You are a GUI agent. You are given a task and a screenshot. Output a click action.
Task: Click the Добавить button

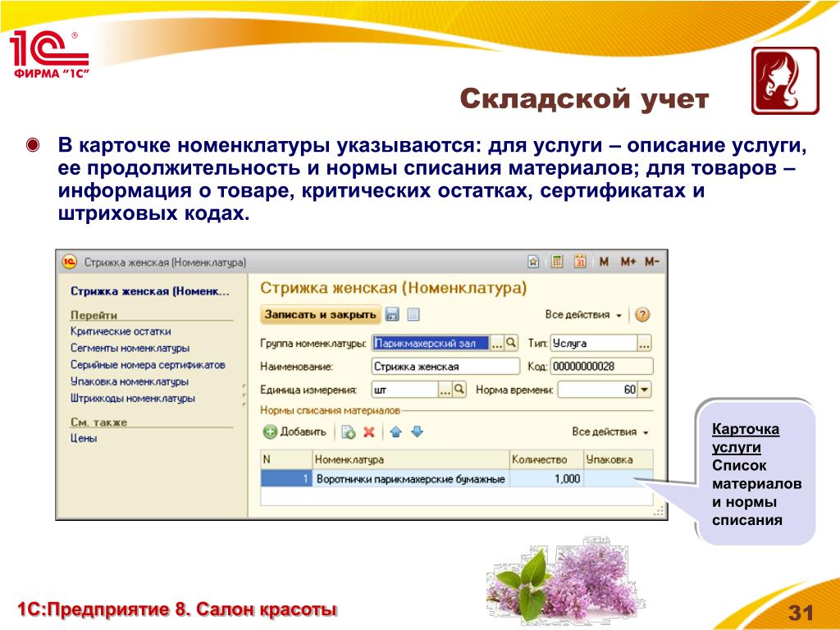(295, 431)
